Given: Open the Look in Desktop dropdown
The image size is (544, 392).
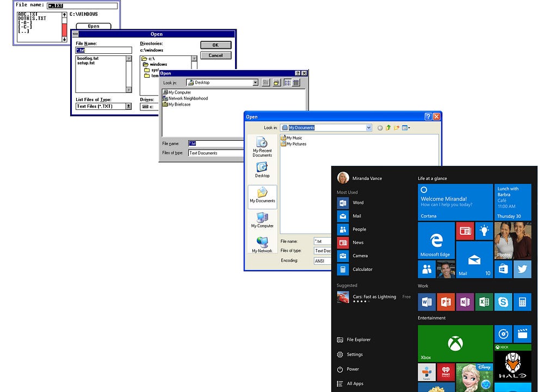Looking at the screenshot, I should point(255,83).
